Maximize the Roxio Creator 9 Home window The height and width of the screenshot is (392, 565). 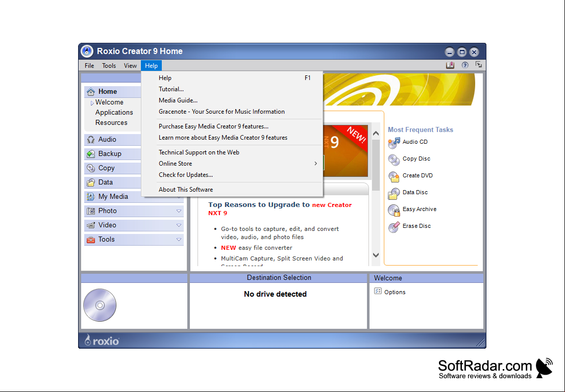462,52
